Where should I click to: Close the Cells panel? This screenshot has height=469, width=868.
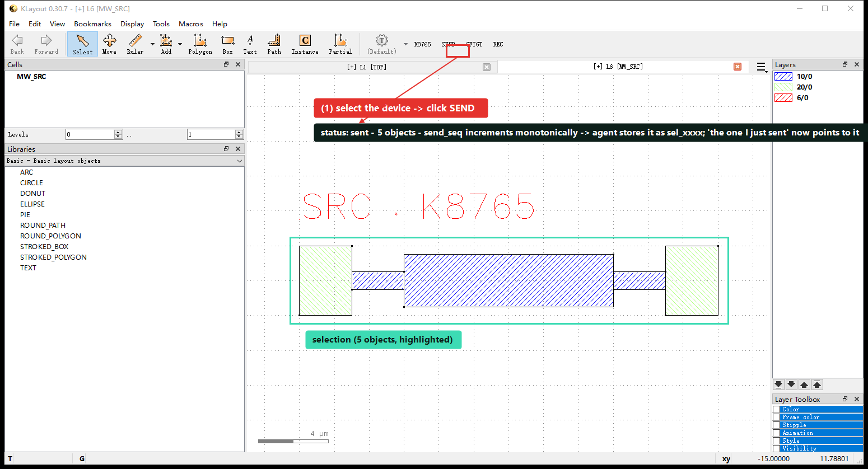238,64
